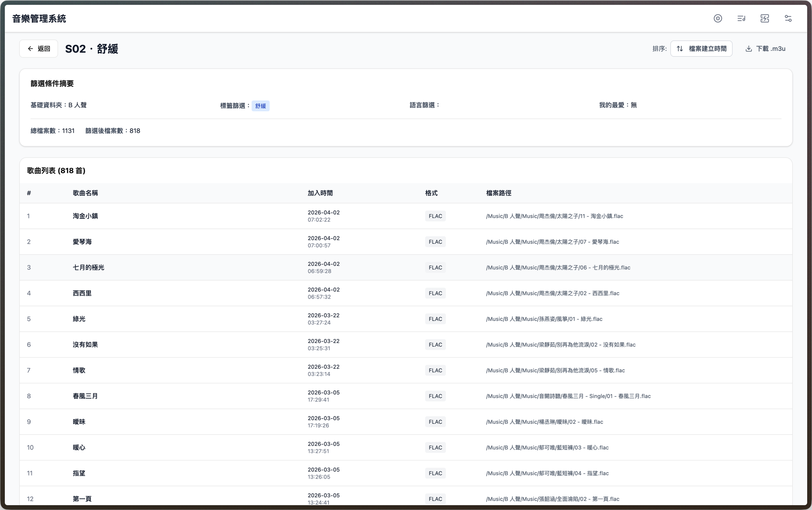The width and height of the screenshot is (812, 510).
Task: Click the back arrow icon next to 返回
Action: tap(30, 49)
